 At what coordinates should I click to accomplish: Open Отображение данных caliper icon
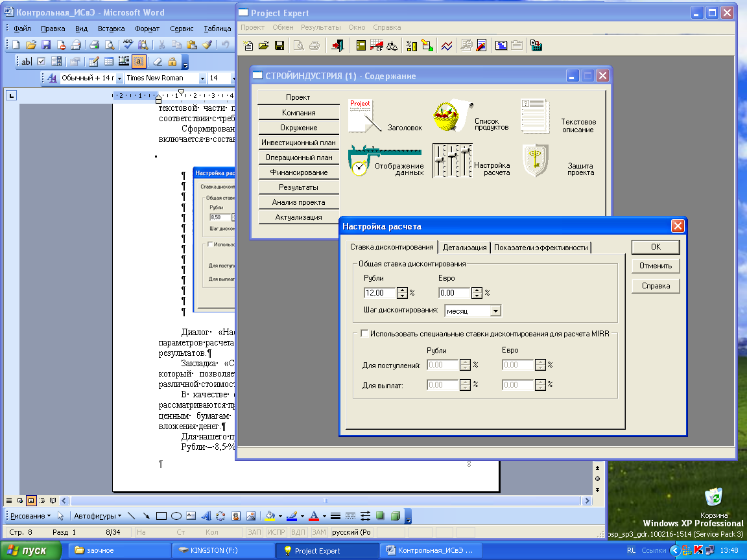(x=385, y=161)
